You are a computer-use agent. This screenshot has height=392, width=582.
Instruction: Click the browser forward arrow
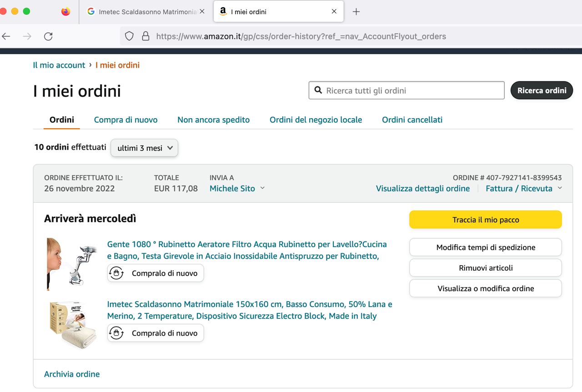(x=27, y=36)
